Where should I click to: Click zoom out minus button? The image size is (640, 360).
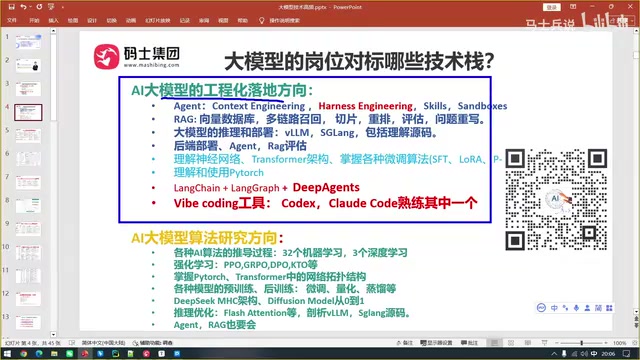click(x=557, y=343)
